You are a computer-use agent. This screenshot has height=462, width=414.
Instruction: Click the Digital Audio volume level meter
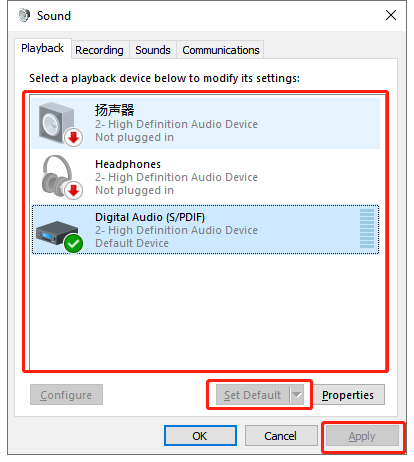[367, 229]
